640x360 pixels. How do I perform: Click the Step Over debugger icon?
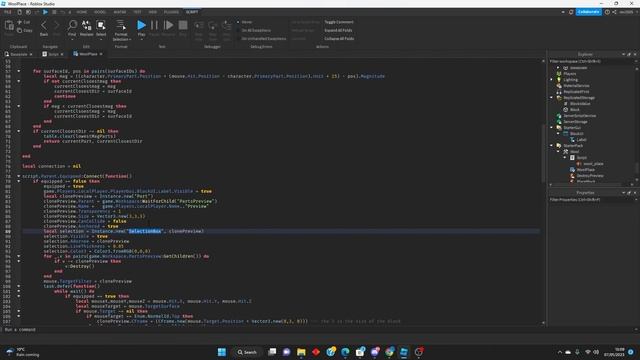pos(213,26)
